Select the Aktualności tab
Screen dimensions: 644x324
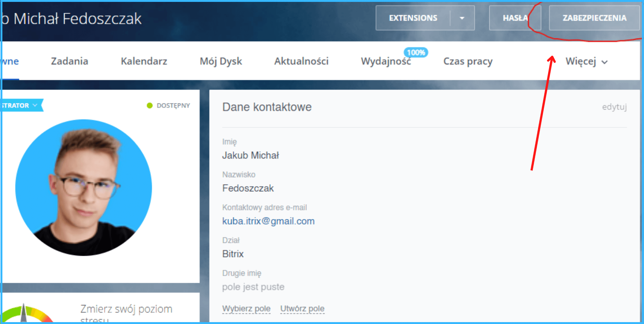[x=301, y=61]
